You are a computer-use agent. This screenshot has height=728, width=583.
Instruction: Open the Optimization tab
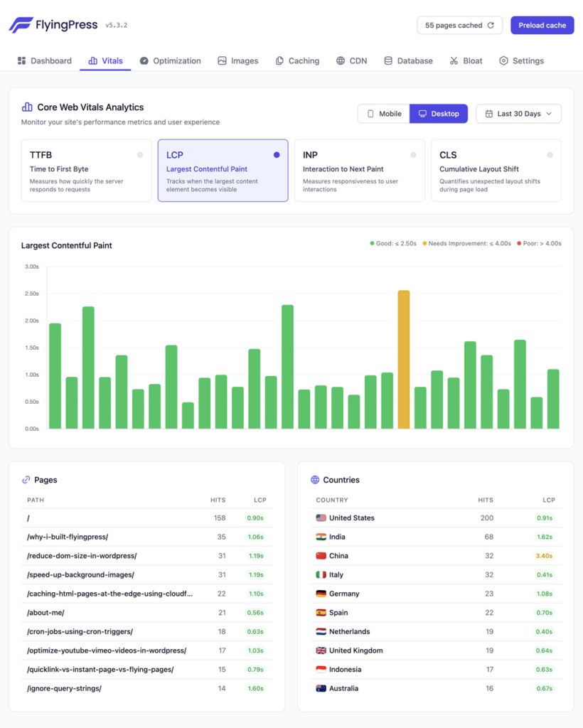coord(170,60)
